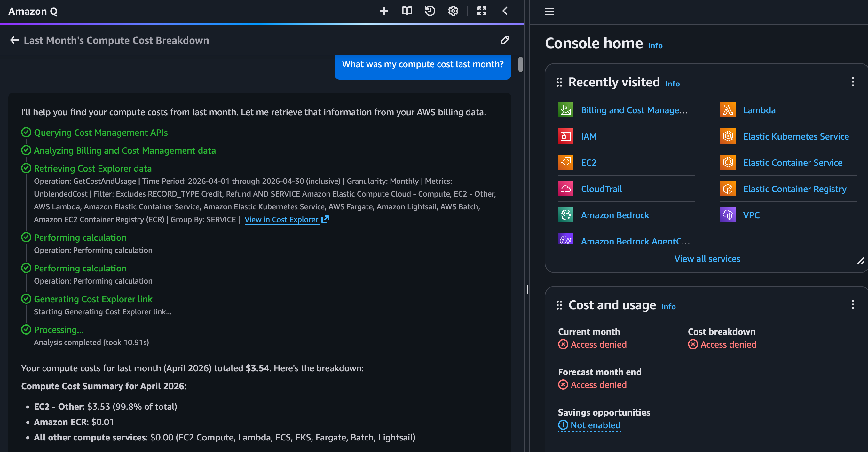Click the Elastic Container Service icon
Viewport: 868px width, 452px height.
pos(728,163)
